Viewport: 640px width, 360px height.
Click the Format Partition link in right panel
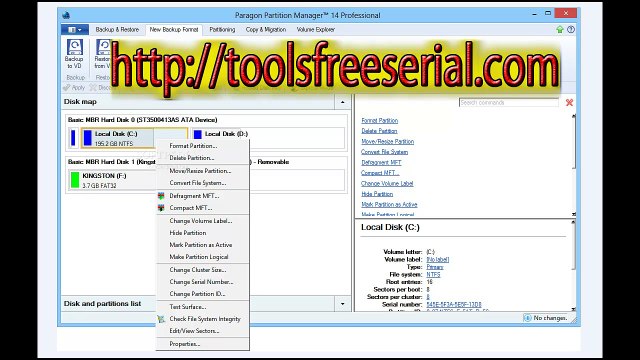click(379, 120)
